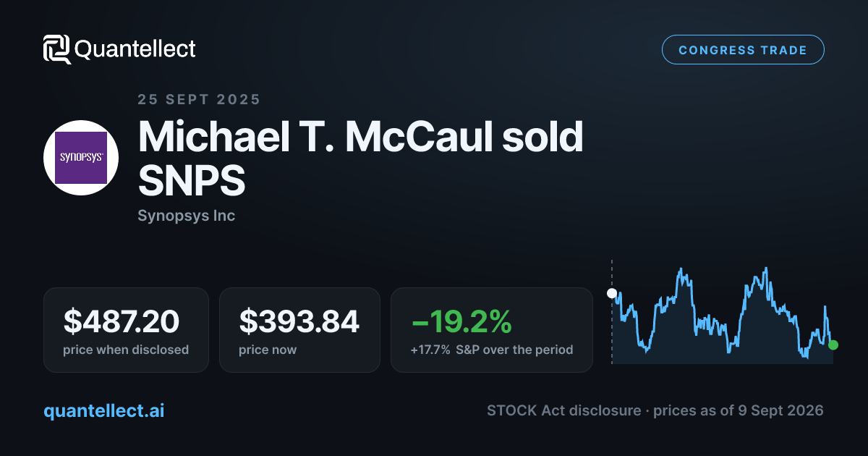Click the −19.2% performance card
This screenshot has width=868, height=456.
(x=492, y=330)
